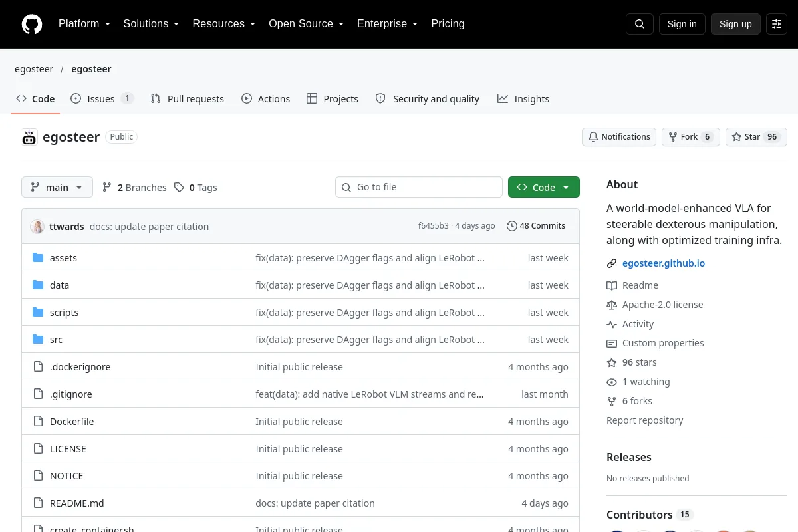The width and height of the screenshot is (798, 532).
Task: Click ttwards user avatar image
Action: tap(37, 226)
